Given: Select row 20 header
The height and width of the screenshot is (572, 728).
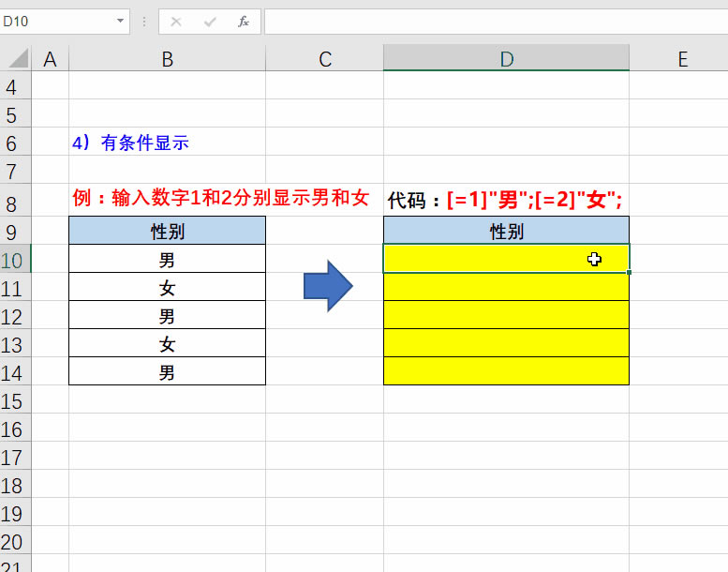Looking at the screenshot, I should (x=15, y=540).
